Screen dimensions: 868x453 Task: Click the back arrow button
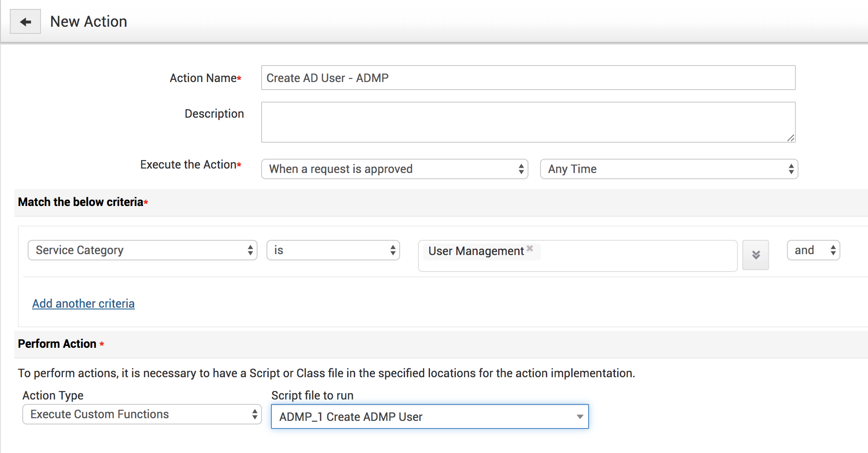25,21
